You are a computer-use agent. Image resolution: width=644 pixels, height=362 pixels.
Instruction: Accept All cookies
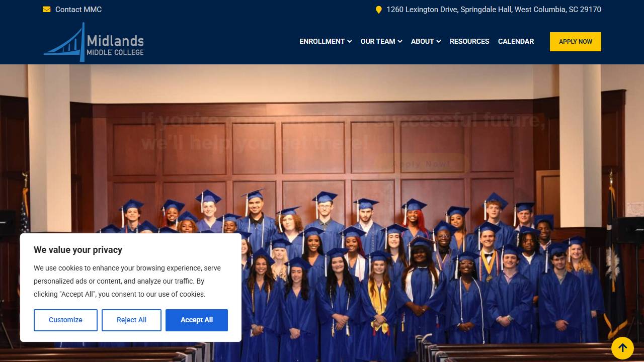[197, 320]
